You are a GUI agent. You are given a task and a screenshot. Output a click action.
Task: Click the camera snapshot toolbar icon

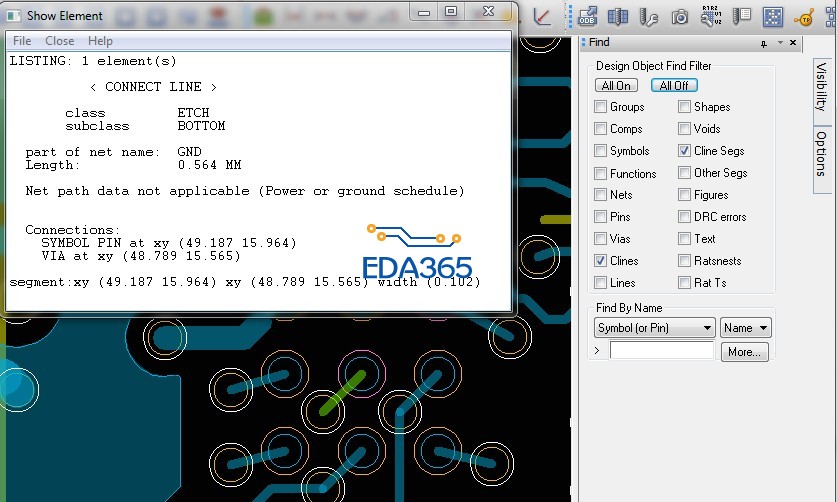click(680, 18)
